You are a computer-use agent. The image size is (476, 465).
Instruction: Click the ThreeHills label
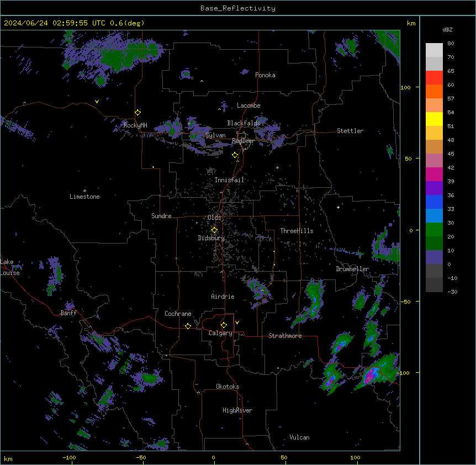(297, 231)
